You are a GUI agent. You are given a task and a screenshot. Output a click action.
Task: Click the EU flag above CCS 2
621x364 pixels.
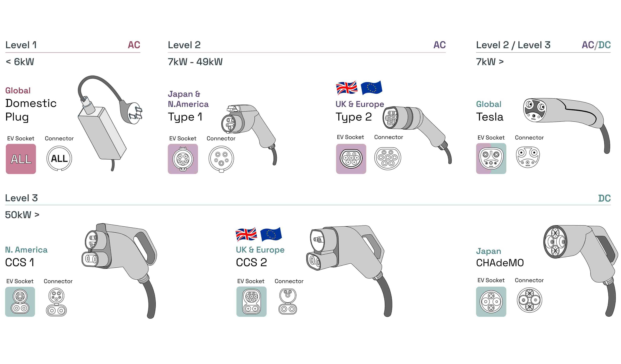[x=271, y=234]
